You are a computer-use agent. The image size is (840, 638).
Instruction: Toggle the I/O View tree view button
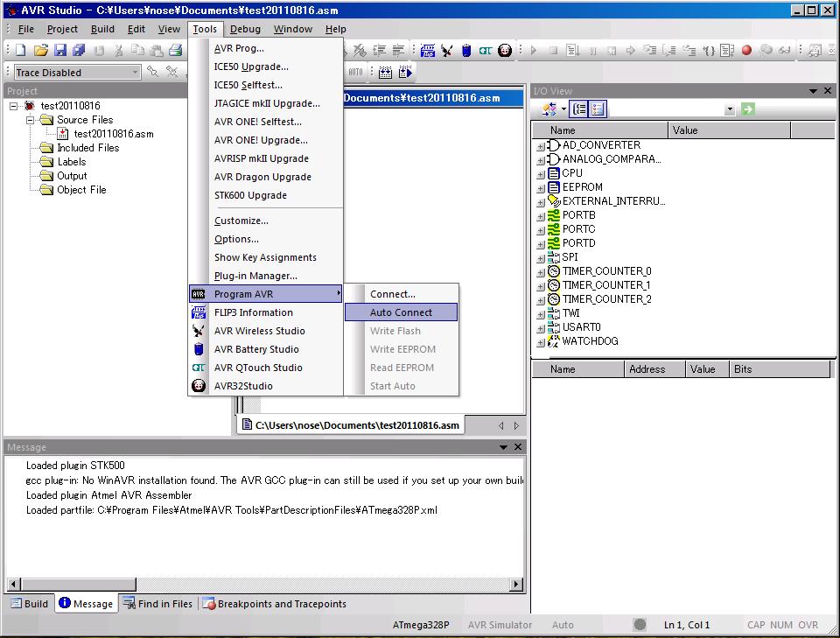pos(579,109)
